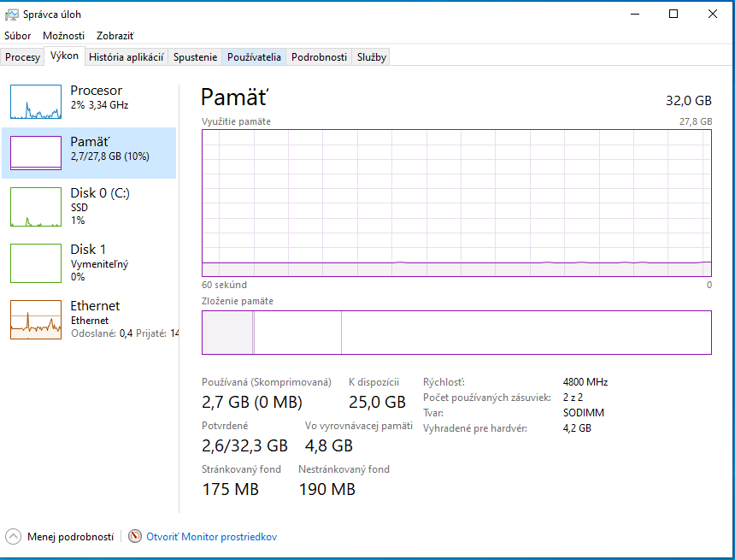
Task: Open Ethernet network performance graph
Action: click(36, 319)
